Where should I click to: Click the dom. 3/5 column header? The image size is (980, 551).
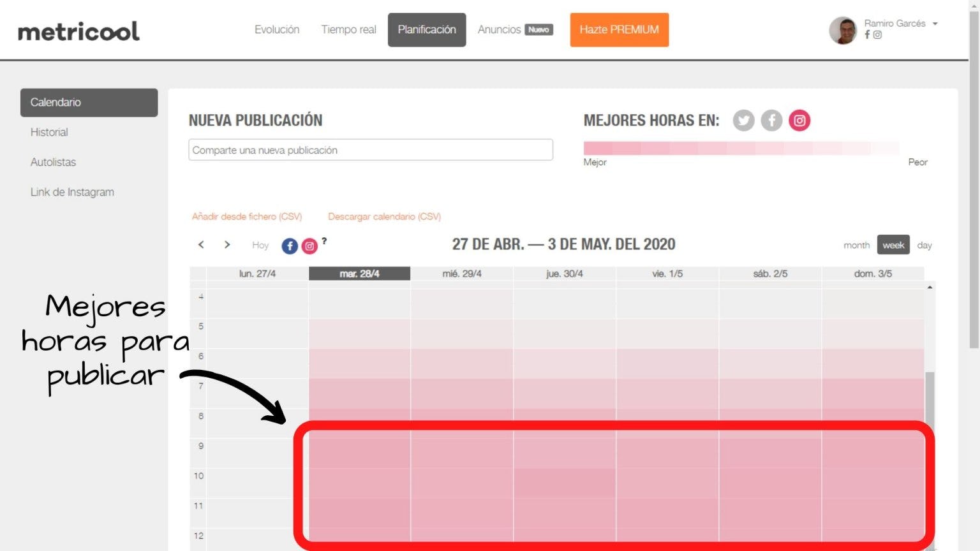[873, 274]
